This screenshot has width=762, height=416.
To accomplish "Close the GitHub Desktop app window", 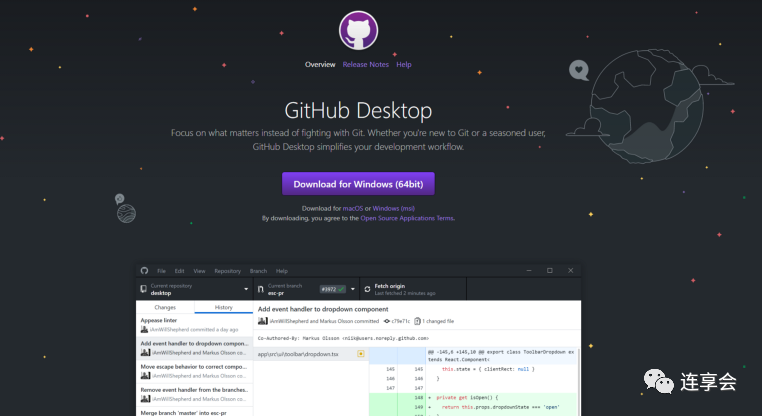I will click(x=571, y=271).
